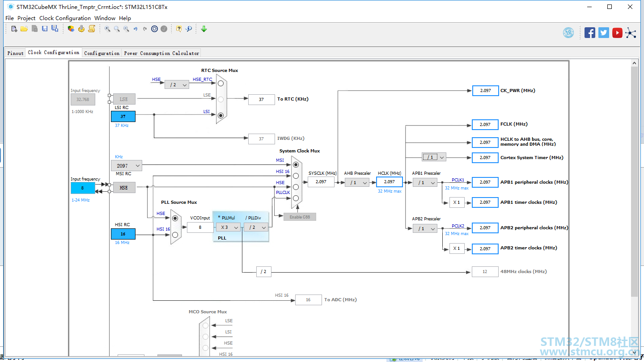Switch to the Power Consumption Calculator tab

point(161,53)
